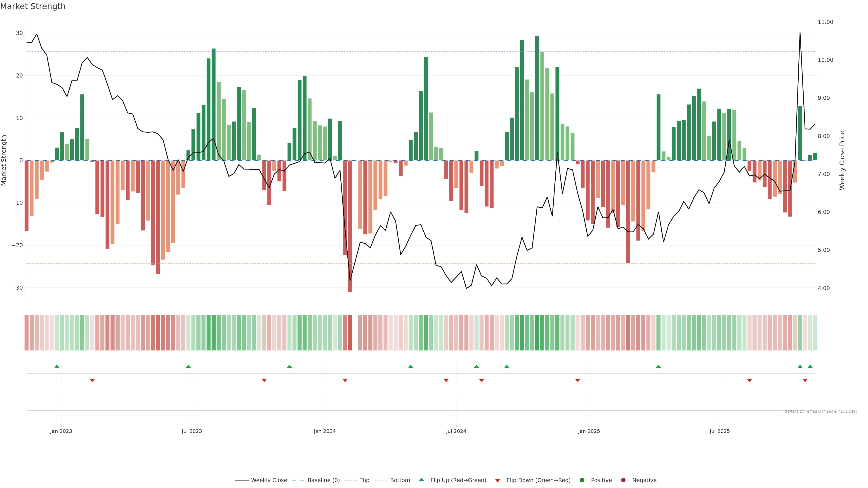Click the first red flip-down triangle after Jan 2023

coord(92,380)
